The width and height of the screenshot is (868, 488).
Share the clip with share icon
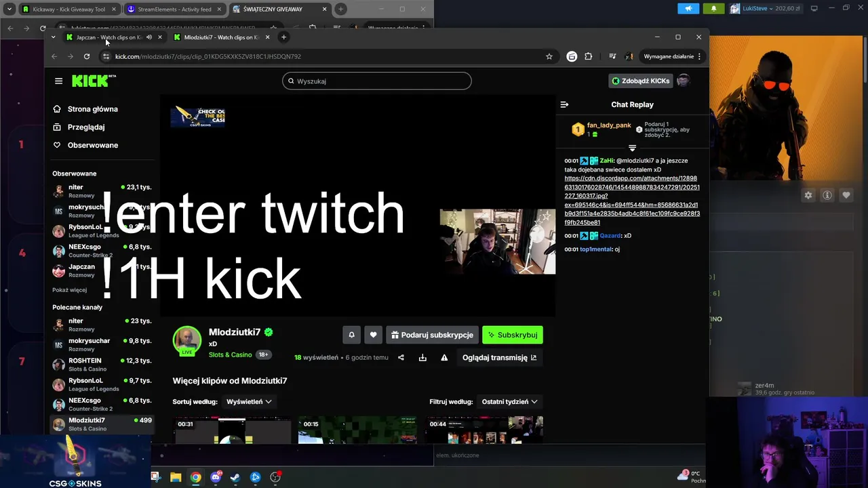401,358
